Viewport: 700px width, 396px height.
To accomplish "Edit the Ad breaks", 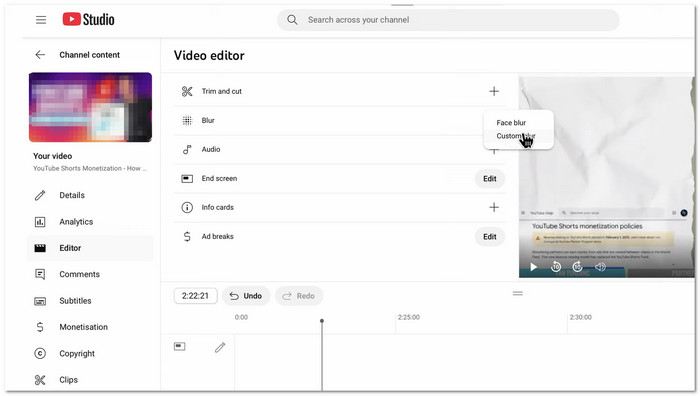I will click(490, 237).
